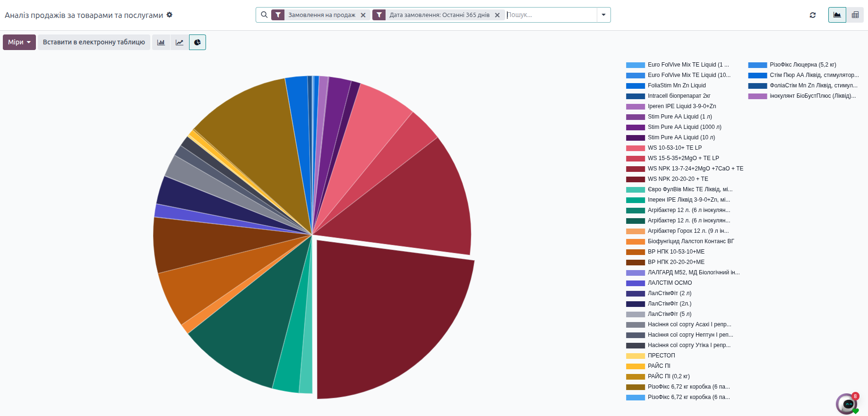Remove the 'Замовлення на продаж' filter
Screen dimensions: 868x416
tap(363, 15)
